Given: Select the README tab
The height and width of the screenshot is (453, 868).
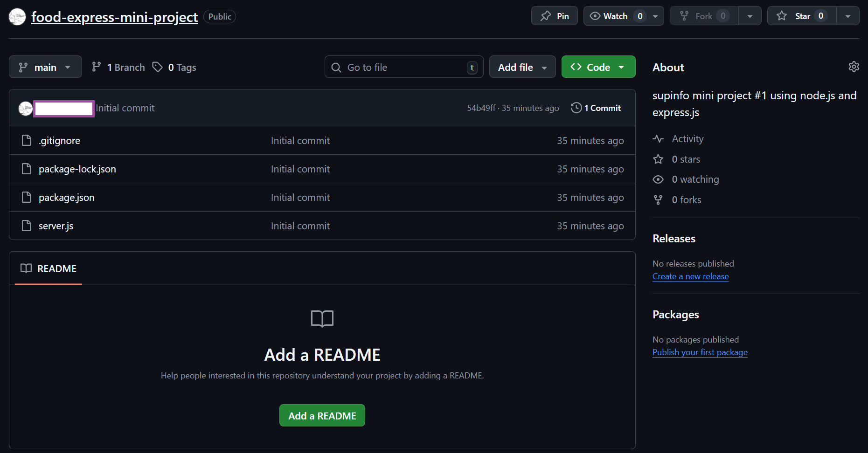Looking at the screenshot, I should (x=49, y=268).
